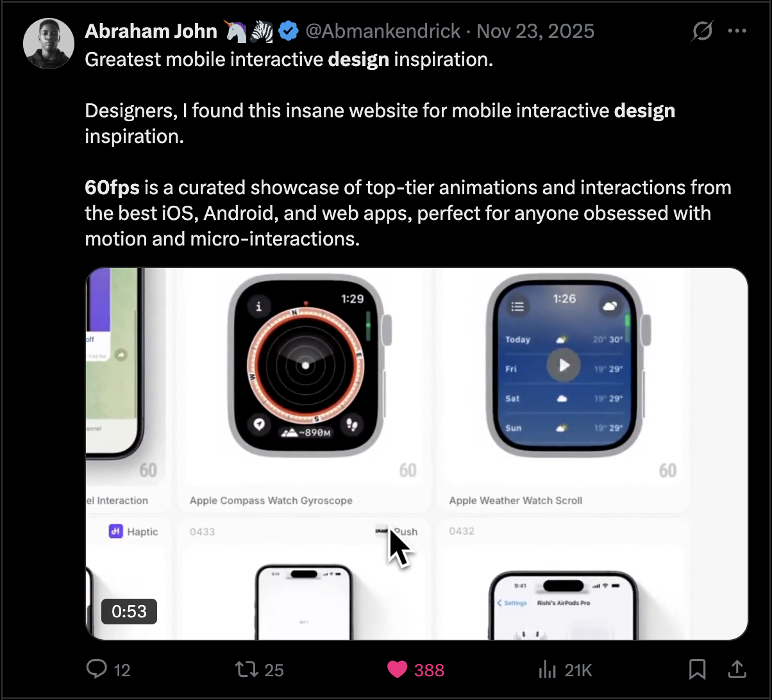
Task: Click the Abraham John display name
Action: 151,31
